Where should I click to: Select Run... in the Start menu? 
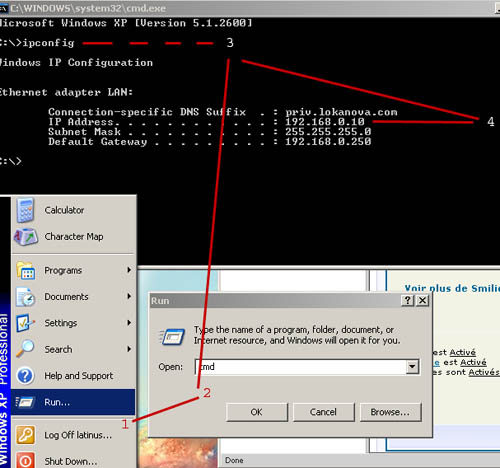73,402
